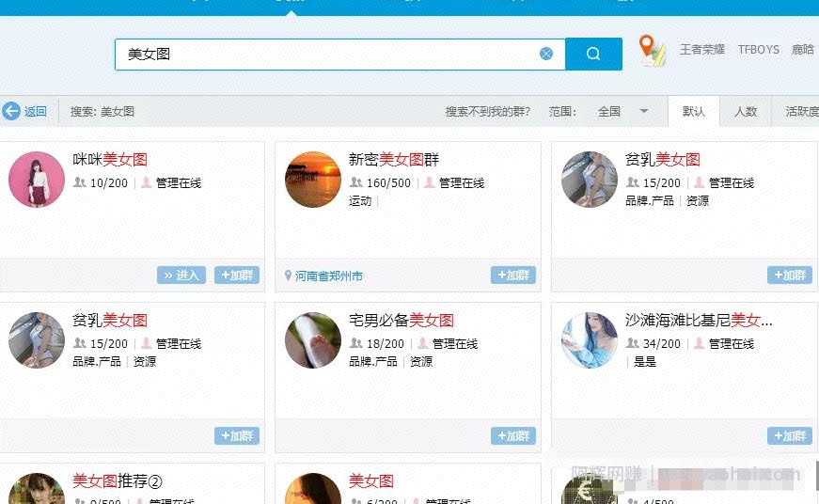Viewport: 819px width, 504px height.
Task: Click the back arrow icon
Action: (11, 111)
